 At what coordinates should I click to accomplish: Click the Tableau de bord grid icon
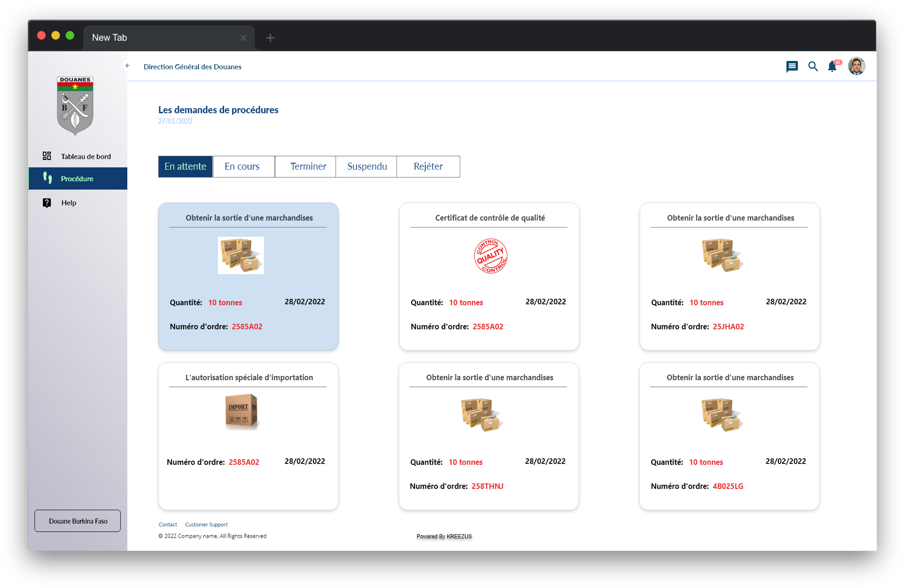47,156
